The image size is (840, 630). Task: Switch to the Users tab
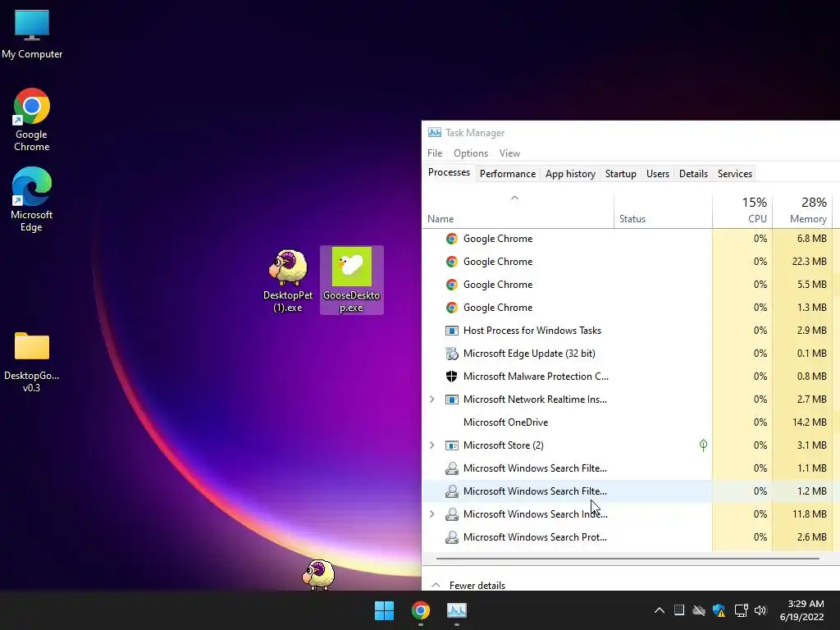click(x=657, y=174)
